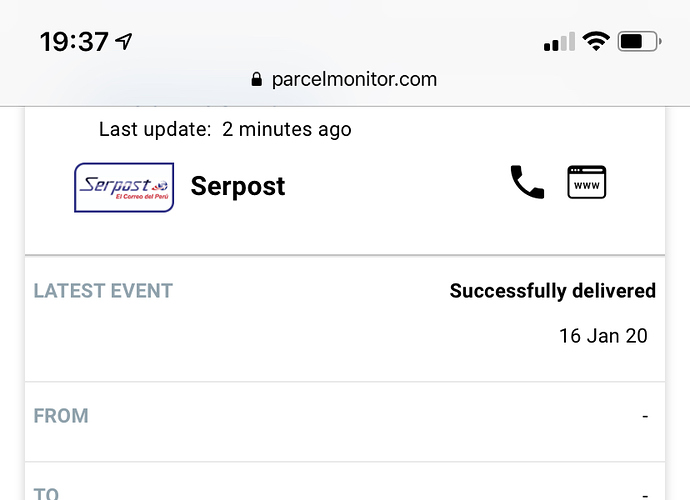Tap the FROM row label

(61, 416)
